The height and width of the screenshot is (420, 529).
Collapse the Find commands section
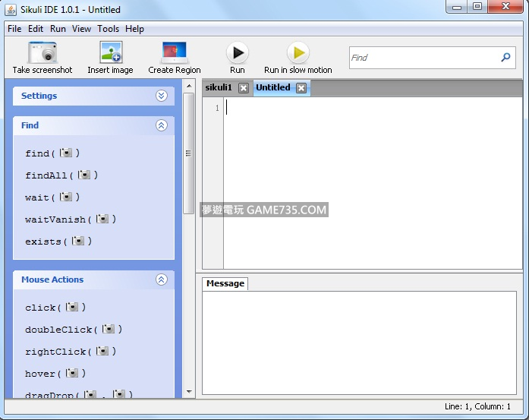point(161,125)
